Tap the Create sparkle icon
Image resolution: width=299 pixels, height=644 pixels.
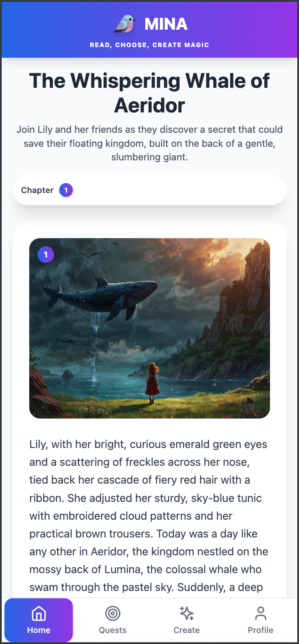click(x=186, y=613)
